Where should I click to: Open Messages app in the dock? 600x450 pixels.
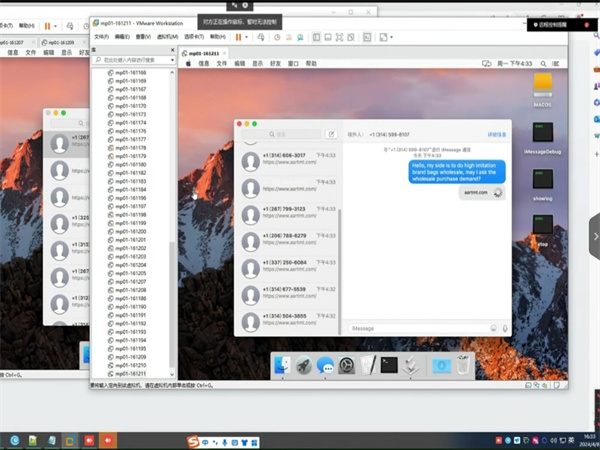pyautogui.click(x=326, y=366)
